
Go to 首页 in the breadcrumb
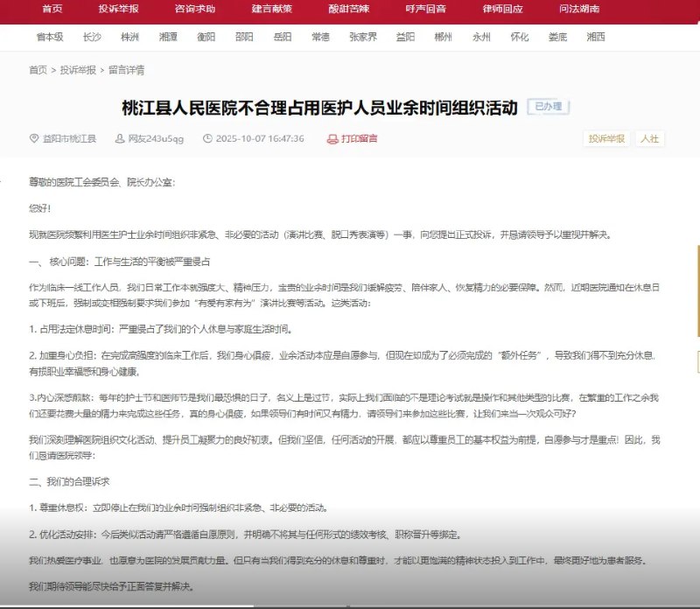tap(38, 70)
